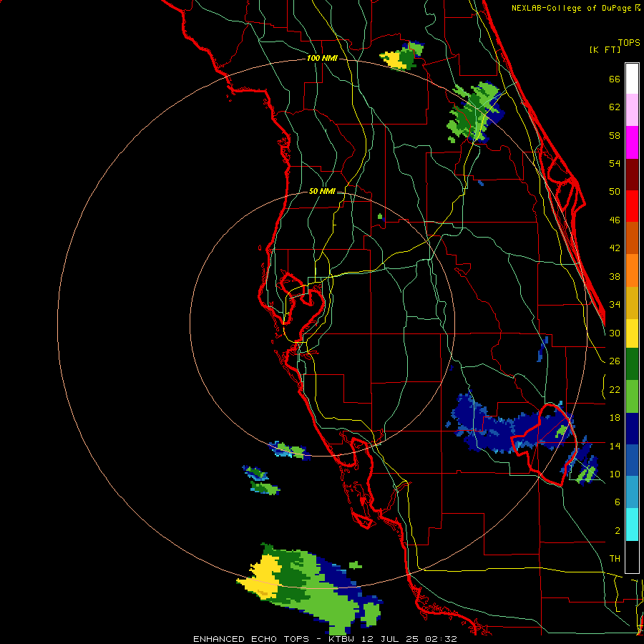The height and width of the screenshot is (644, 644).
Task: Click the medium blue 14 kft legend color
Action: (632, 460)
